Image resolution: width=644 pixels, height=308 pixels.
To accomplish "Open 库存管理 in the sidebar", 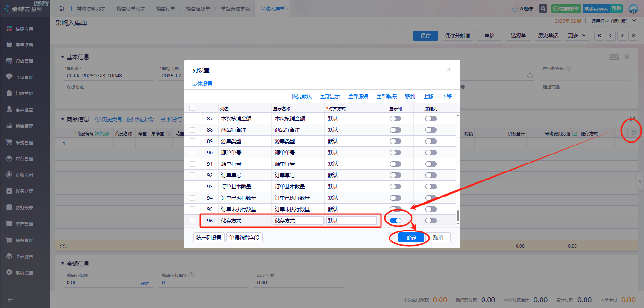I will pos(24,159).
